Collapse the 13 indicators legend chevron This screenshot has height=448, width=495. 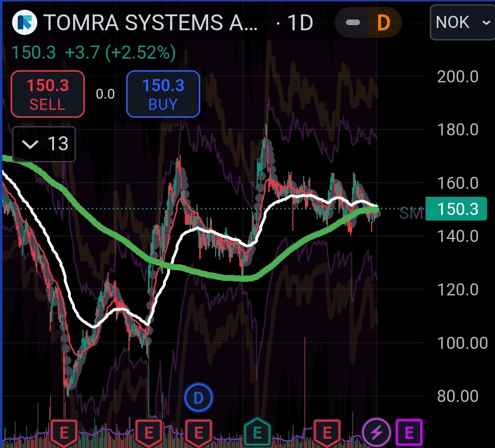(44, 144)
